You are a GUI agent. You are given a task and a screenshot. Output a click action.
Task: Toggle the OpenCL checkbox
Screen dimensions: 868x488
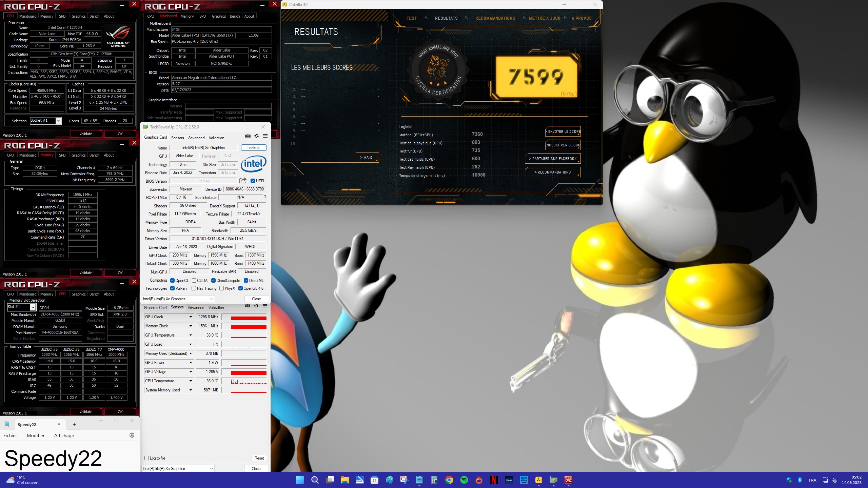[172, 280]
